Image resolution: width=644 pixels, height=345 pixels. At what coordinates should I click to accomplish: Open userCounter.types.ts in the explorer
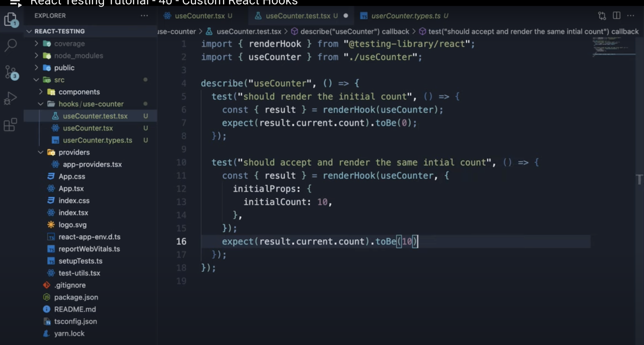tap(97, 140)
